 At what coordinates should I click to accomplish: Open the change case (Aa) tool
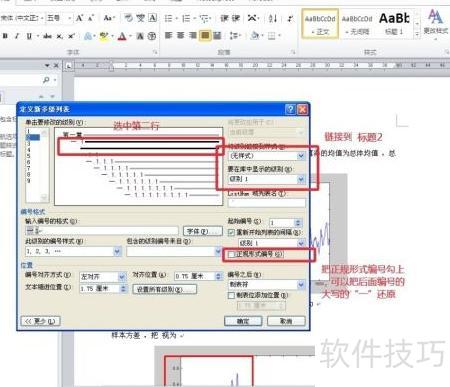108,18
